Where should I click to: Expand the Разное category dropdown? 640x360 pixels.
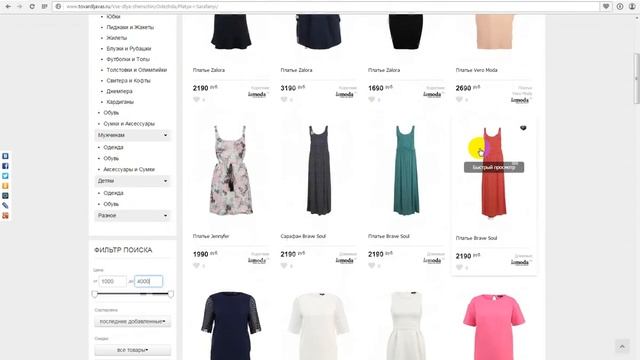coord(132,216)
